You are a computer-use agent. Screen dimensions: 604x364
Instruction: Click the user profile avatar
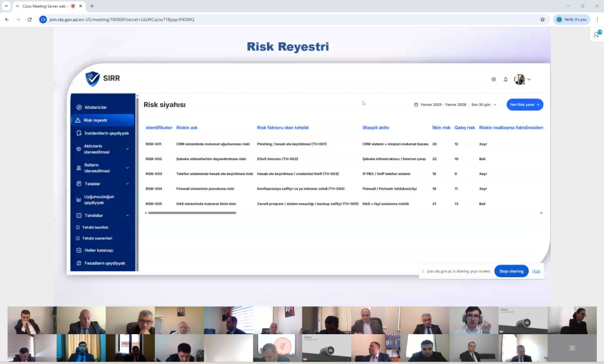point(519,79)
